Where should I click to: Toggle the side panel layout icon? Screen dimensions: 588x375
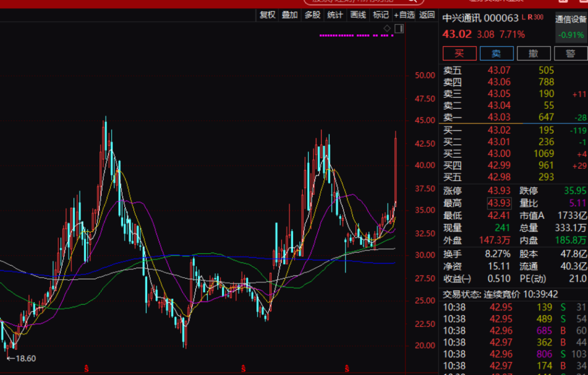398,28
